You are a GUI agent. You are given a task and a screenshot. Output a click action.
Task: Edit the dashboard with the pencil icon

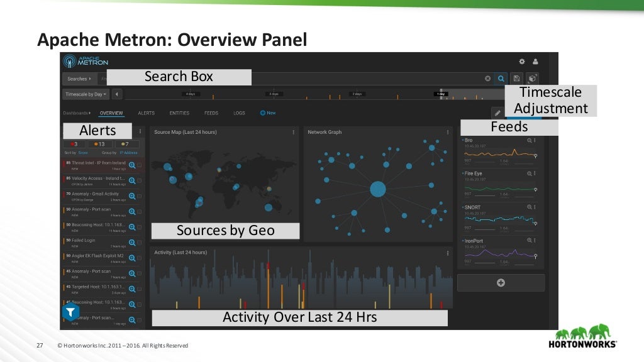tap(497, 113)
